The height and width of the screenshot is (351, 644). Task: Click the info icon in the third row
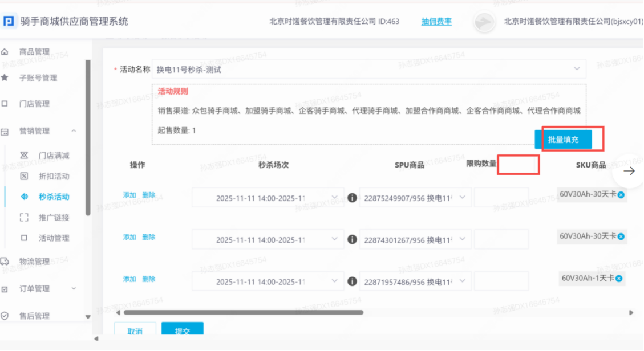pyautogui.click(x=353, y=281)
